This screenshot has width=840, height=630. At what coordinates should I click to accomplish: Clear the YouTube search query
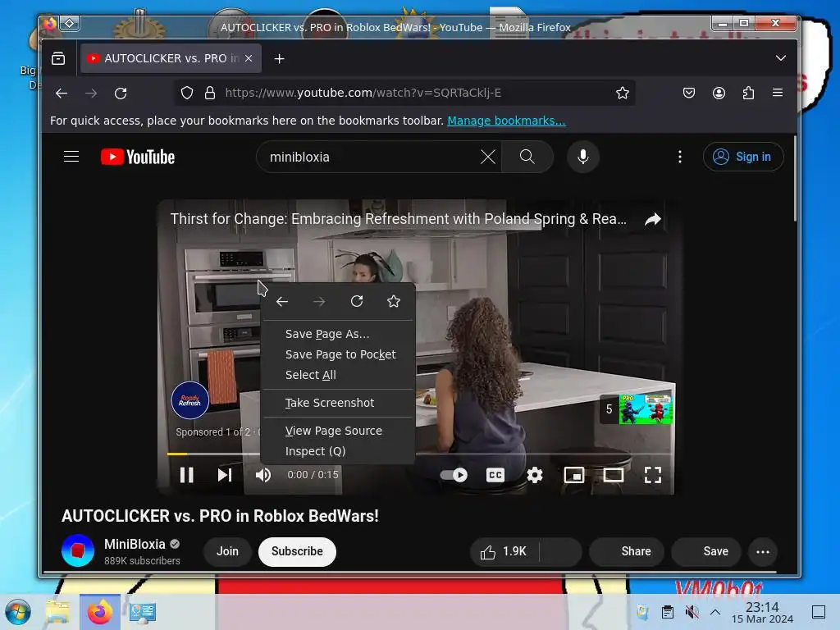pos(487,157)
